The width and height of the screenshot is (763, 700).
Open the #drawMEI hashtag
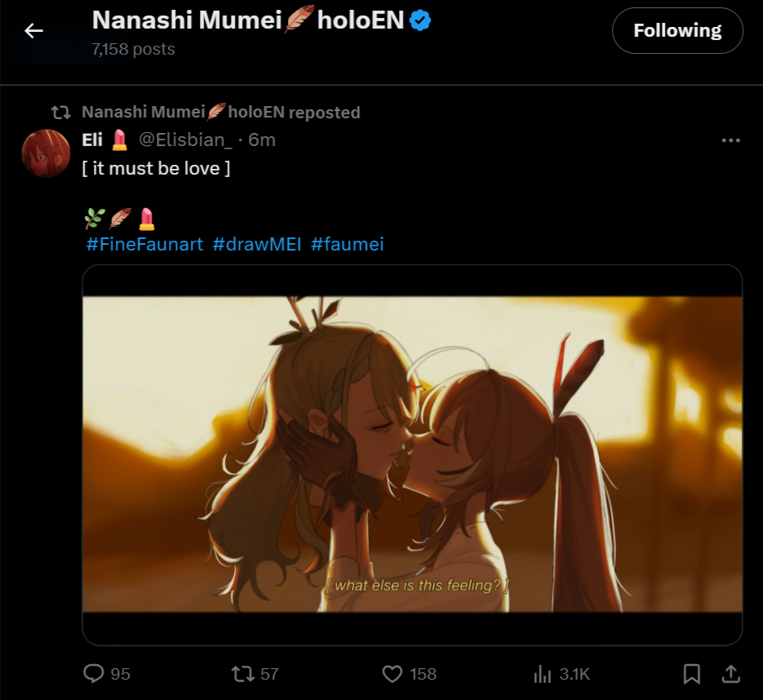point(257,244)
